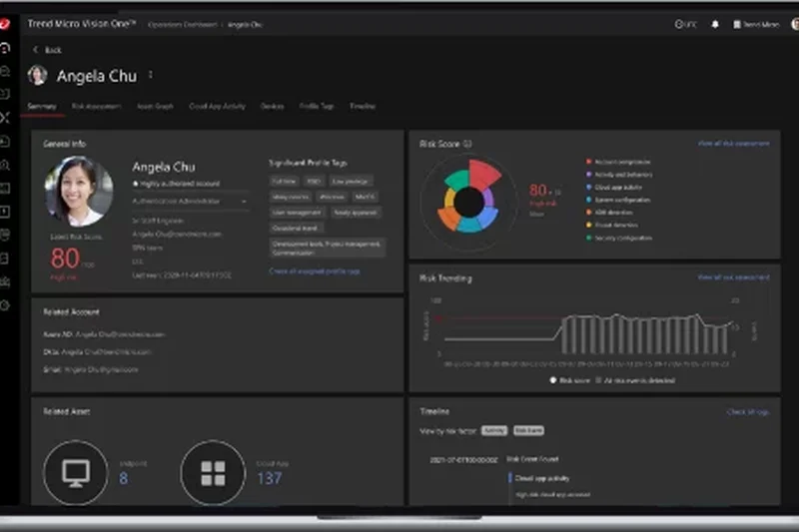799x532 pixels.
Task: Click Angela Chu's large profile photo
Action: pyautogui.click(x=79, y=192)
